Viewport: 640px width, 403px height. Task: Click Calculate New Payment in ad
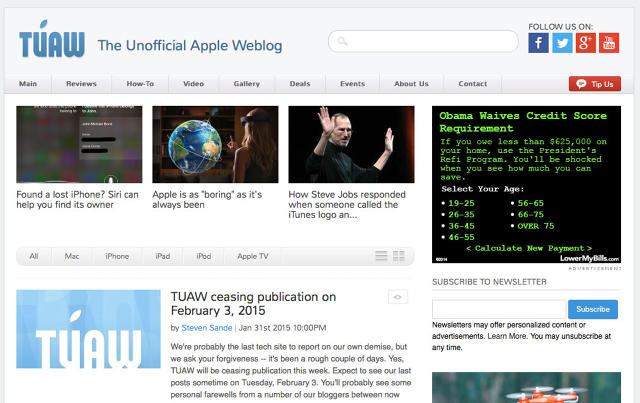point(529,248)
